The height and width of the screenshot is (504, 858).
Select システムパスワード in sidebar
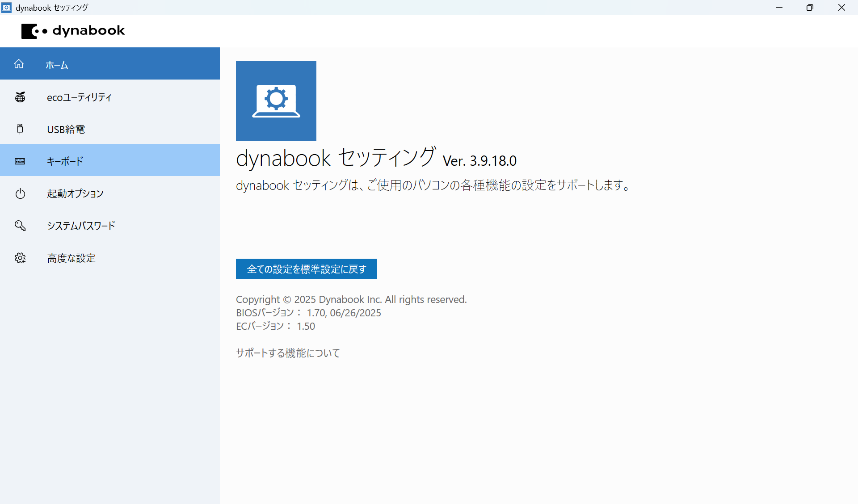pyautogui.click(x=81, y=226)
